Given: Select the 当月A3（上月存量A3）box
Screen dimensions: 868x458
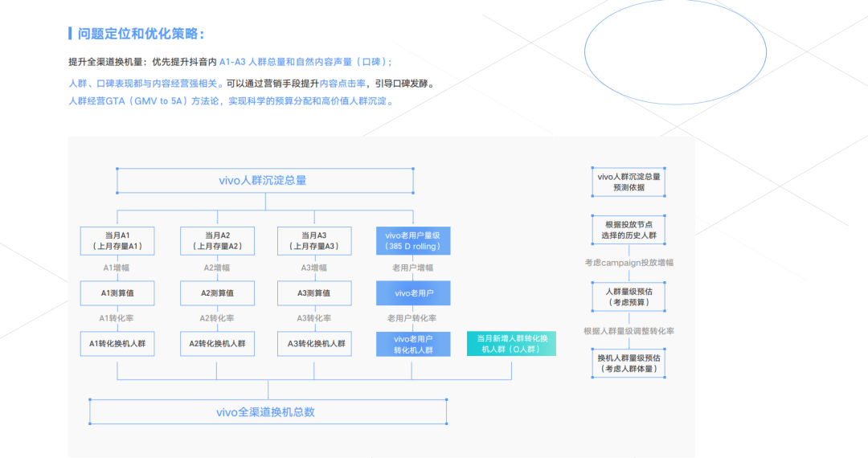Looking at the screenshot, I should point(314,240).
